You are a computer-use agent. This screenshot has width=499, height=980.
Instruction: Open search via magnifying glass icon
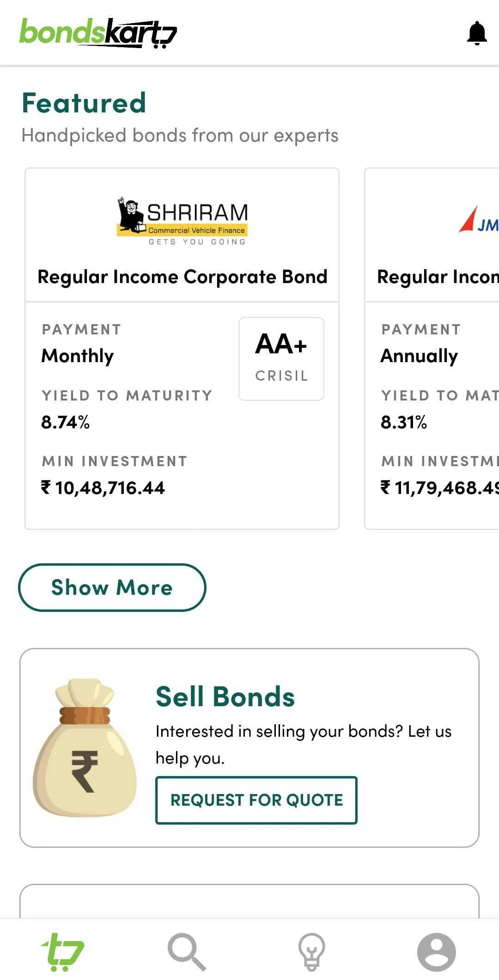[187, 952]
